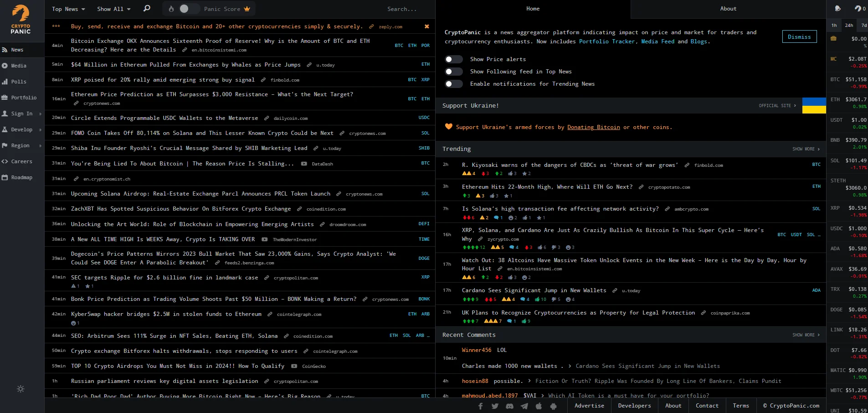Toggle the sun theme icon in sidebar
This screenshot has width=868, height=413.
(x=21, y=389)
